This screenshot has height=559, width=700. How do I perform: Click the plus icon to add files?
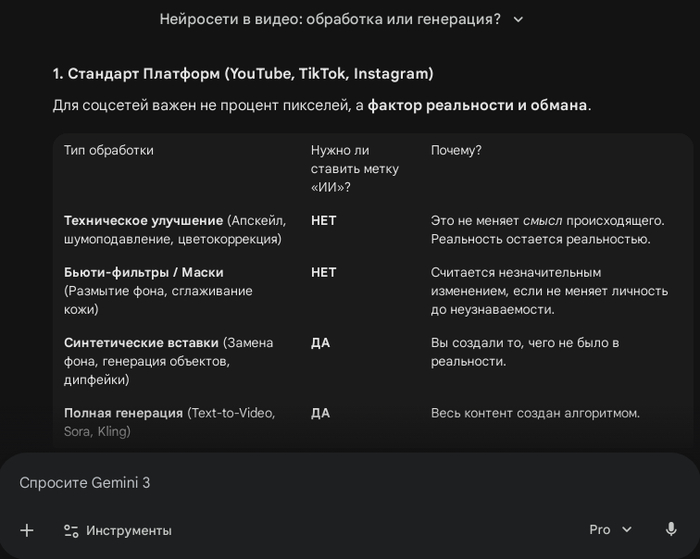point(27,530)
